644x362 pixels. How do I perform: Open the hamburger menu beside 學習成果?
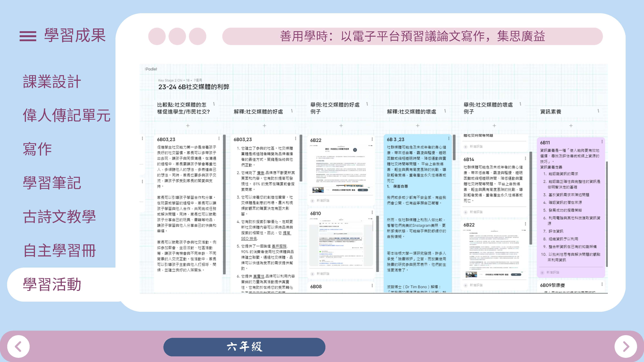coord(28,36)
